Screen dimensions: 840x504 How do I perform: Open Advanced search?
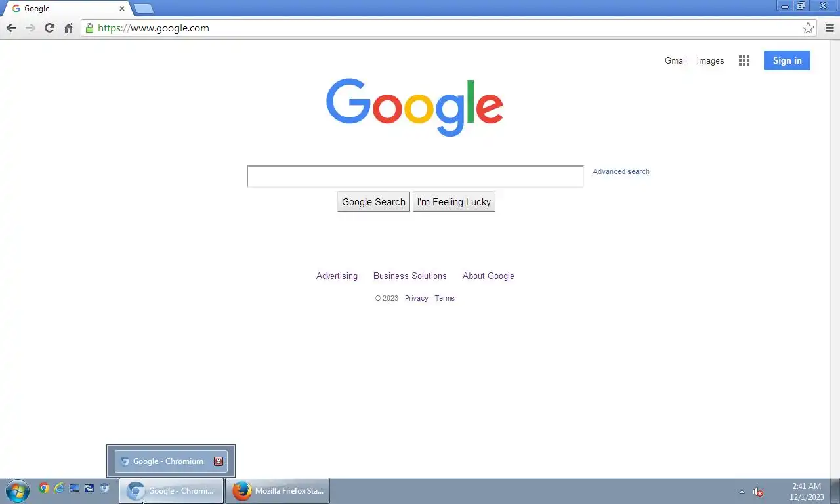[x=621, y=171]
